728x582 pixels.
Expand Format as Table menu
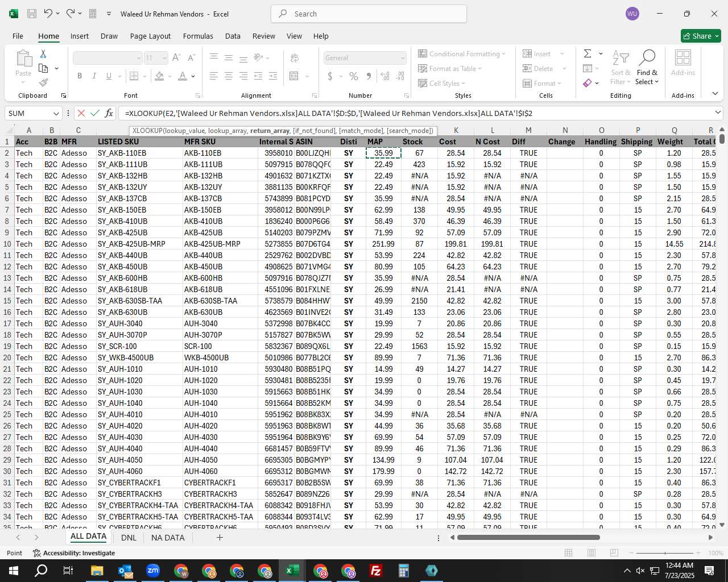point(450,68)
